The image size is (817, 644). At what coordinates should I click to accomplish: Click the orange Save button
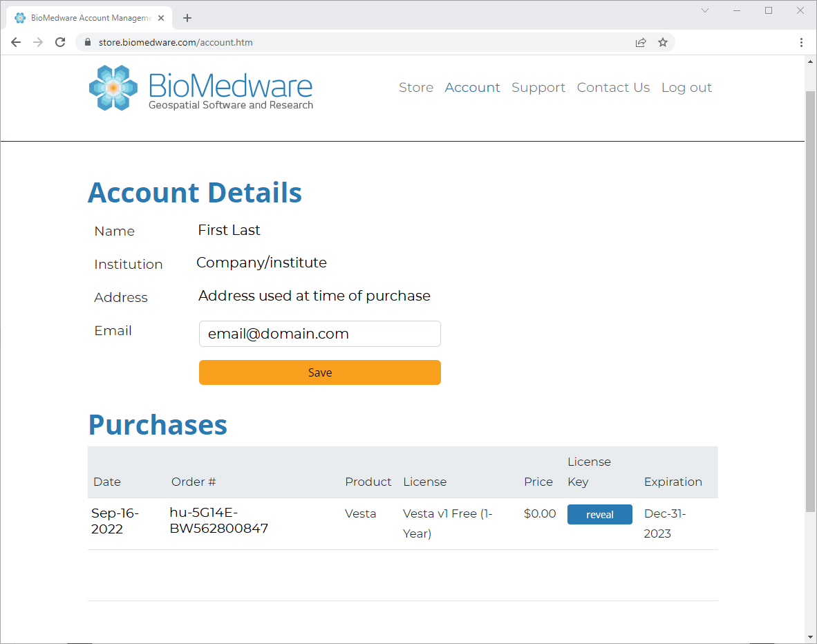(320, 372)
